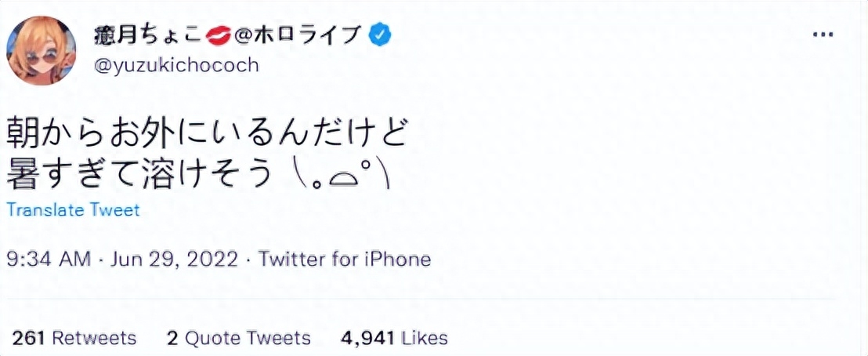Open the Twitter for iPhone source link
Viewport: 868px width, 356px height.
(345, 258)
